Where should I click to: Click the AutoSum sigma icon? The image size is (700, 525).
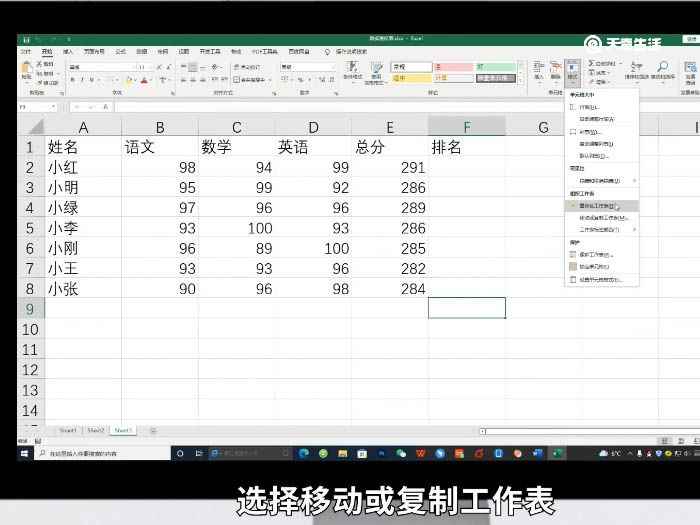tap(591, 63)
